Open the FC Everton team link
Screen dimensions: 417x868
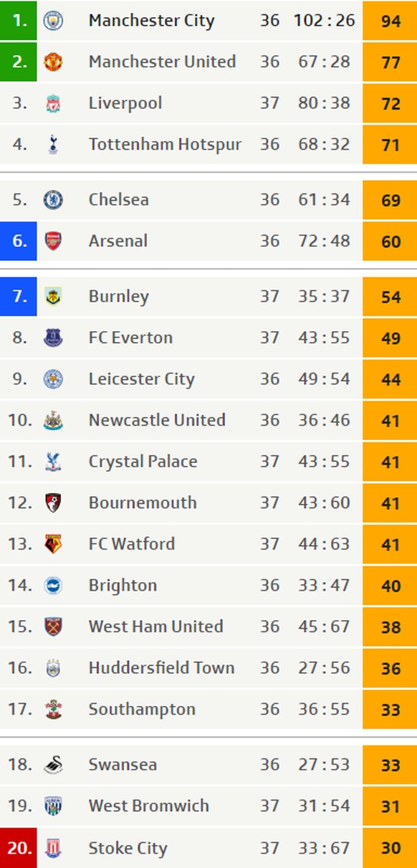(x=130, y=338)
